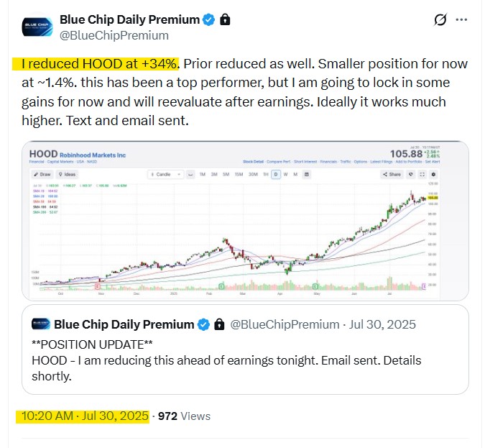Click the Blue Chip Daily Premium profile avatar
The height and width of the screenshot is (448, 485).
click(37, 27)
